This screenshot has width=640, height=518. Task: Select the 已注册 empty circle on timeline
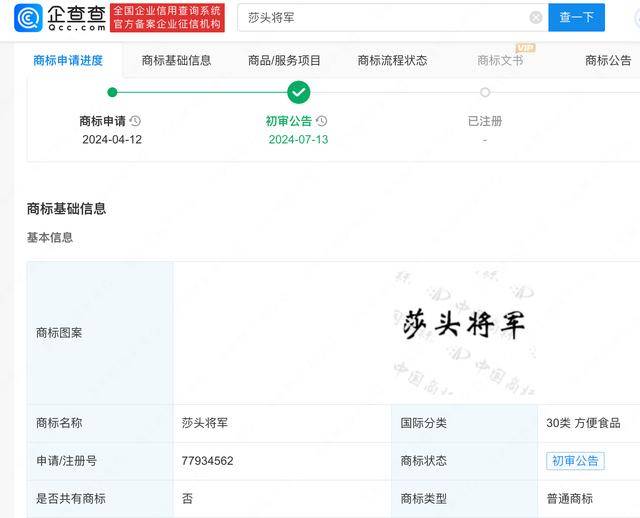click(485, 92)
